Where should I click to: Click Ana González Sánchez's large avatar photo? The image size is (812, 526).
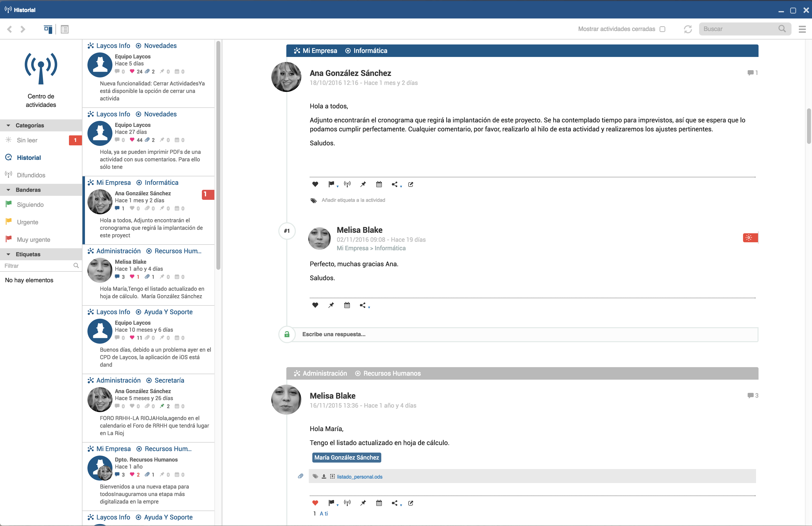point(286,77)
